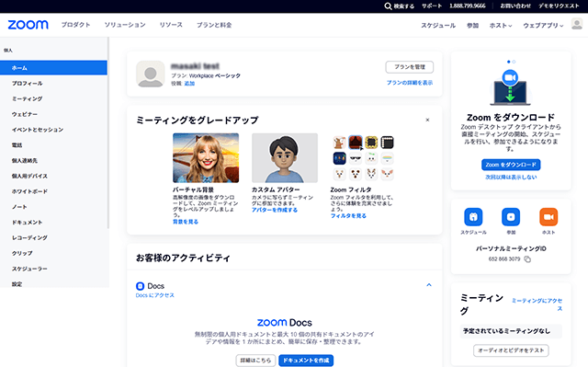Click the オーディオとビデオをテスト button
The width and height of the screenshot is (588, 367).
(511, 350)
